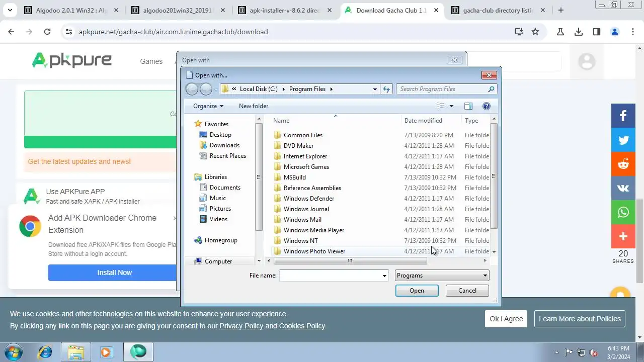Open the change view dropdown arrow
The height and width of the screenshot is (362, 644).
pyautogui.click(x=451, y=106)
